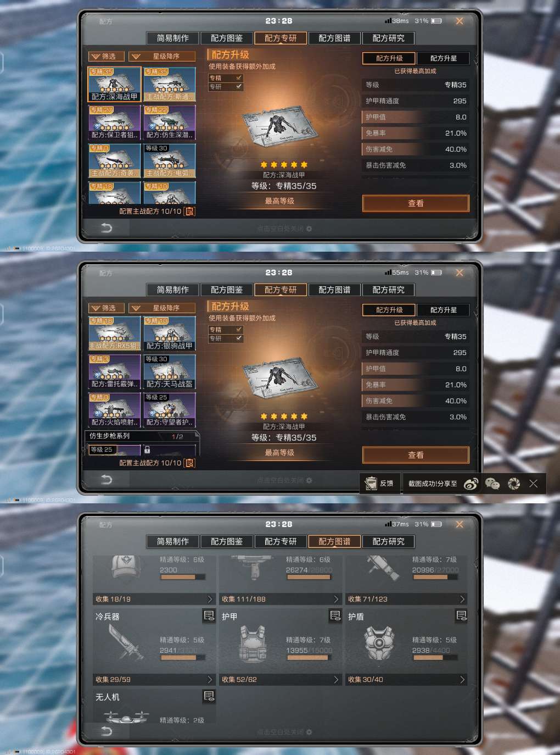Open the detail list icon beside 冷兵器
This screenshot has height=755, width=560.
pos(209,616)
